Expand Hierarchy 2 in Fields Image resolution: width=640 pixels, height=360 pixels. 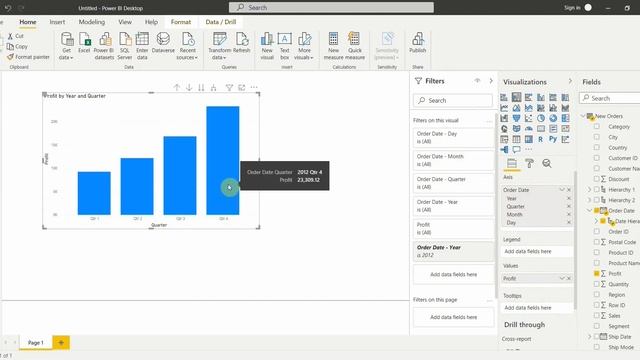[x=589, y=200]
